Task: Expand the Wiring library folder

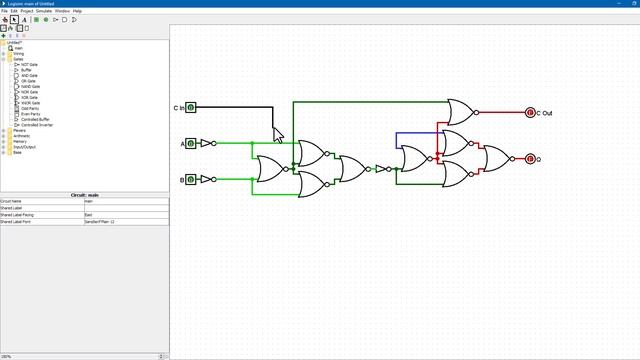Action: click(3, 54)
